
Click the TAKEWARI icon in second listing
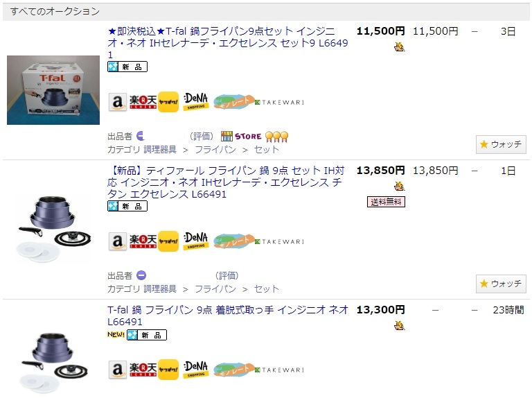coord(280,241)
